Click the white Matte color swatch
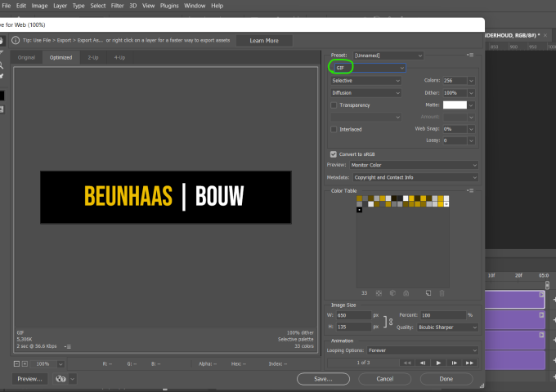The height and width of the screenshot is (392, 556). click(x=455, y=105)
